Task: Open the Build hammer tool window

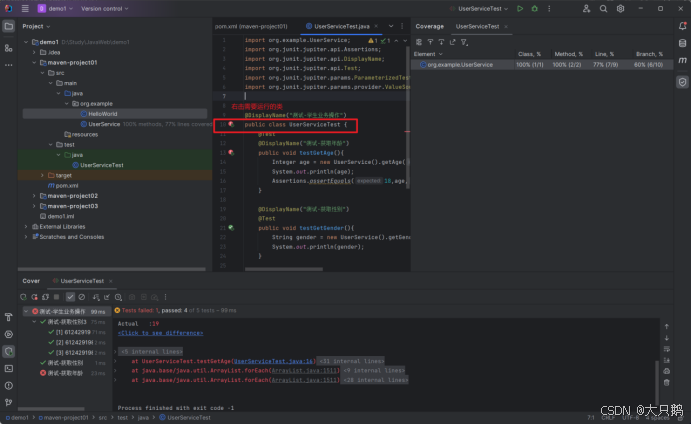Action: coord(8,317)
